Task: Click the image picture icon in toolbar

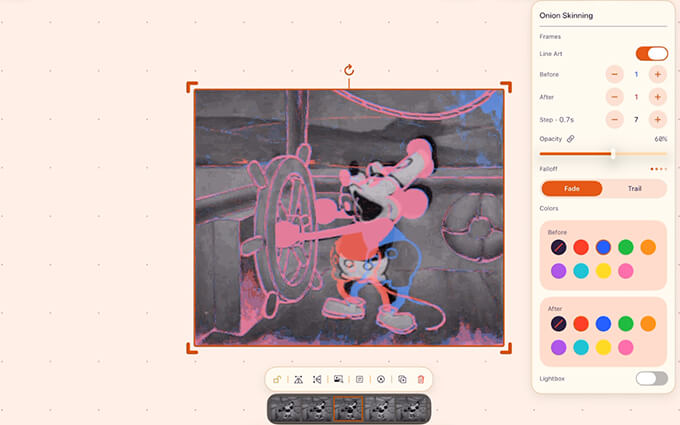Action: pyautogui.click(x=338, y=379)
